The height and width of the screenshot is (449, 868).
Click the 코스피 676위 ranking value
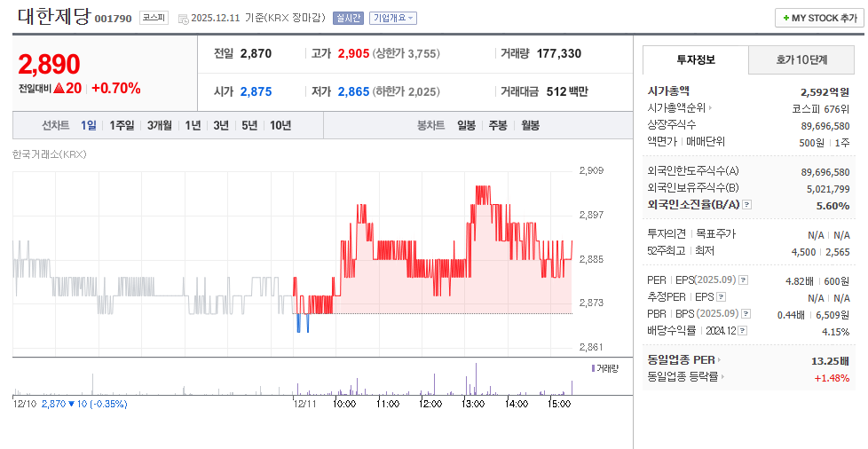820,109
